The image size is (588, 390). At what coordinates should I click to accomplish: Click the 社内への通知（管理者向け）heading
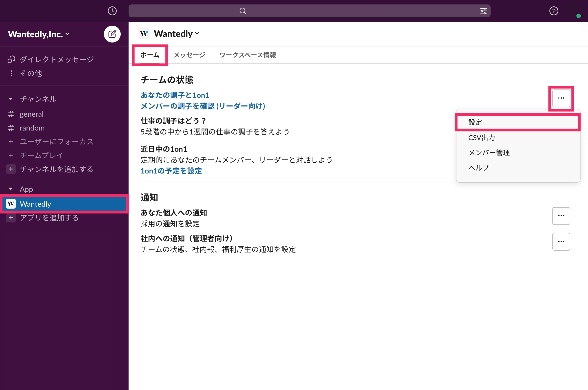click(x=187, y=238)
